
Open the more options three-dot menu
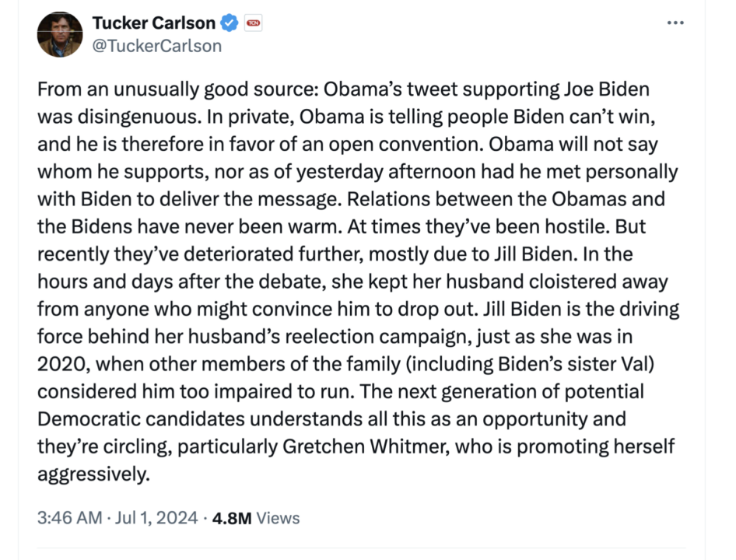point(675,23)
